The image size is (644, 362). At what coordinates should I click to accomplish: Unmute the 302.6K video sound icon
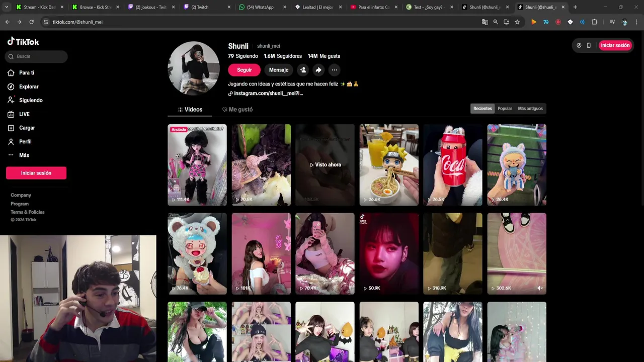tap(540, 288)
